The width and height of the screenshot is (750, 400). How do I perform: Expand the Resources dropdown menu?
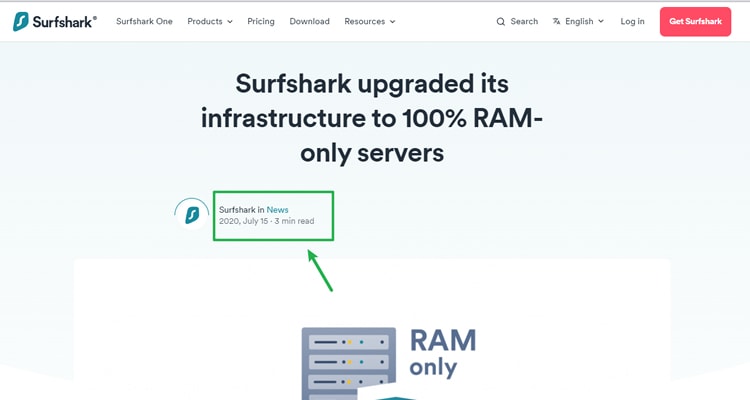[x=370, y=22]
